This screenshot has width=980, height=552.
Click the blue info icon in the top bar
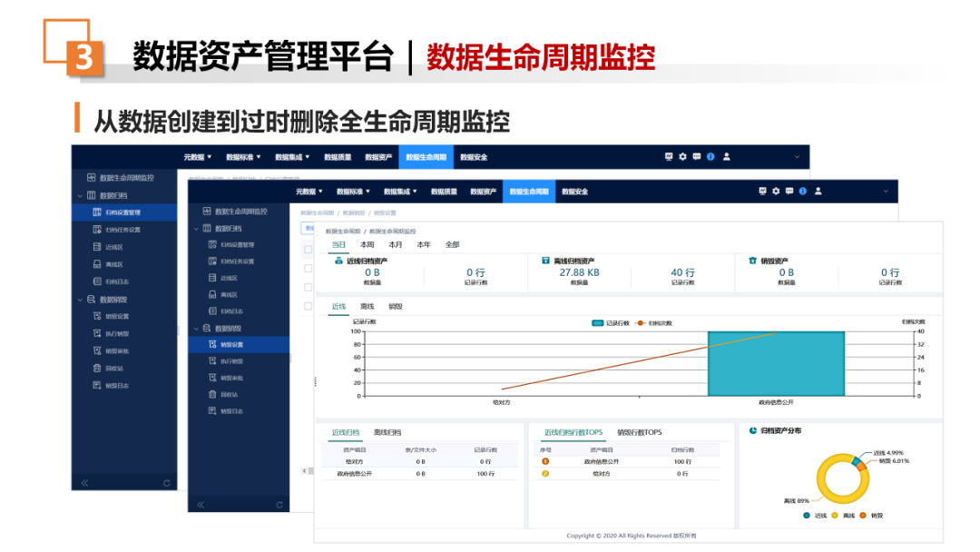point(802,190)
